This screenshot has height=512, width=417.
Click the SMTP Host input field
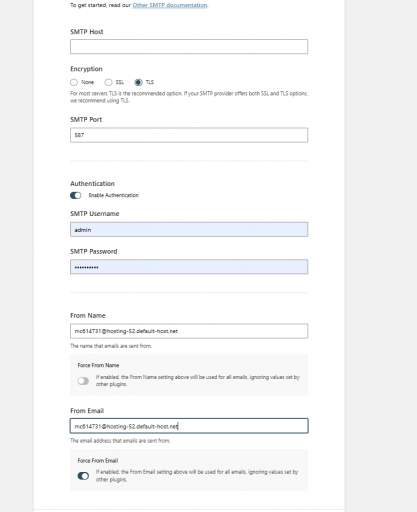pyautogui.click(x=189, y=47)
